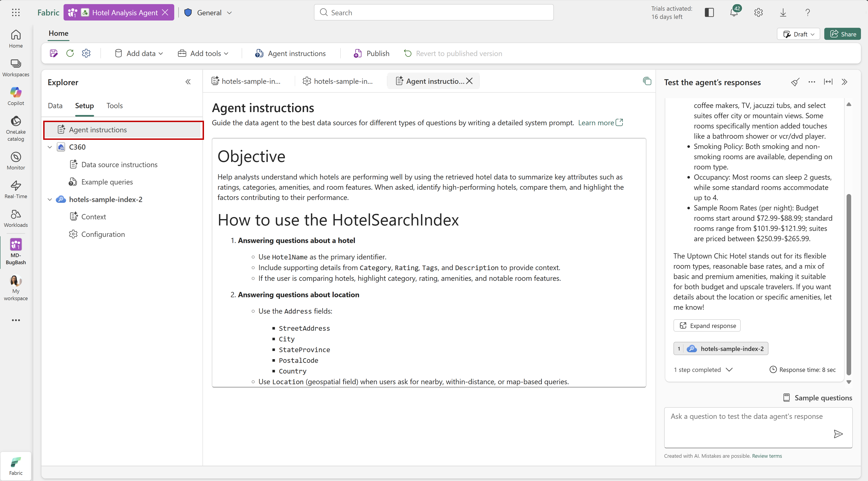Open Agent instructions from the toolbar

coord(290,53)
